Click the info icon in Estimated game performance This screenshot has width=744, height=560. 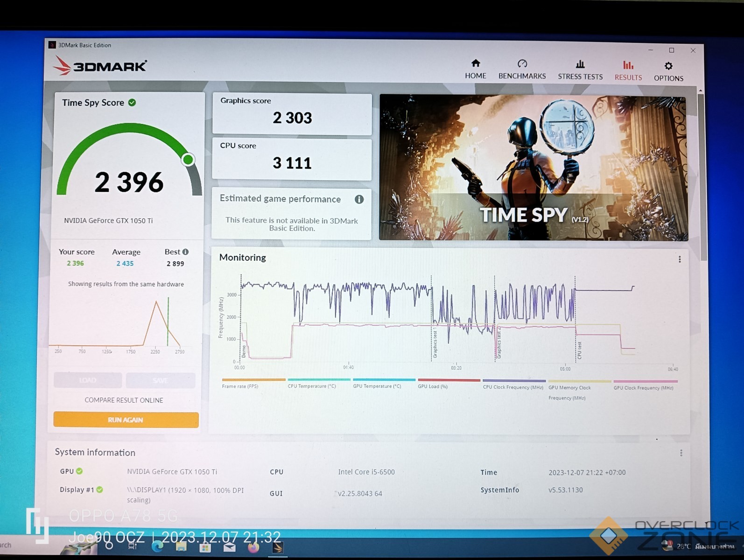pos(359,199)
